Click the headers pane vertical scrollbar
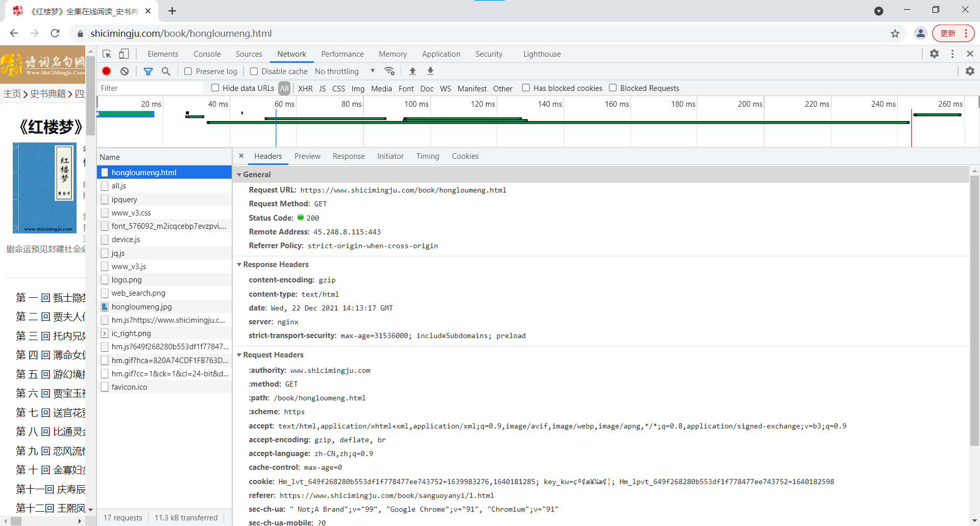Image resolution: width=980 pixels, height=526 pixels. pyautogui.click(x=974, y=312)
